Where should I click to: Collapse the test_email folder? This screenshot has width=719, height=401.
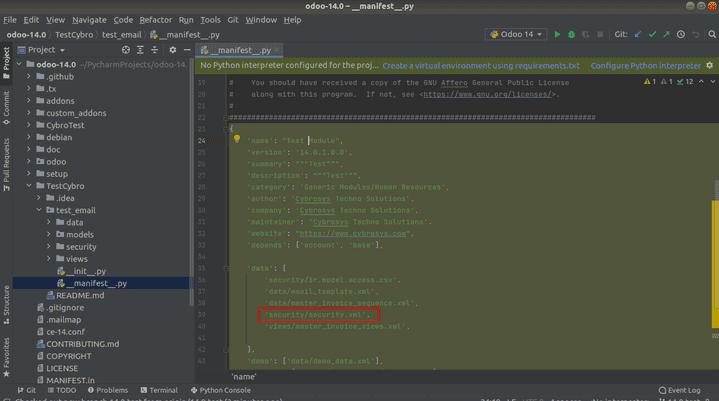pos(39,210)
